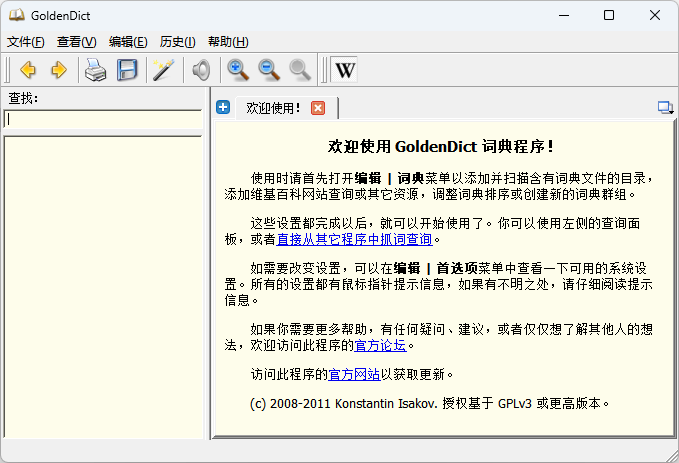Zoom out using the magnifier minus icon
Image resolution: width=679 pixels, height=463 pixels.
point(269,70)
